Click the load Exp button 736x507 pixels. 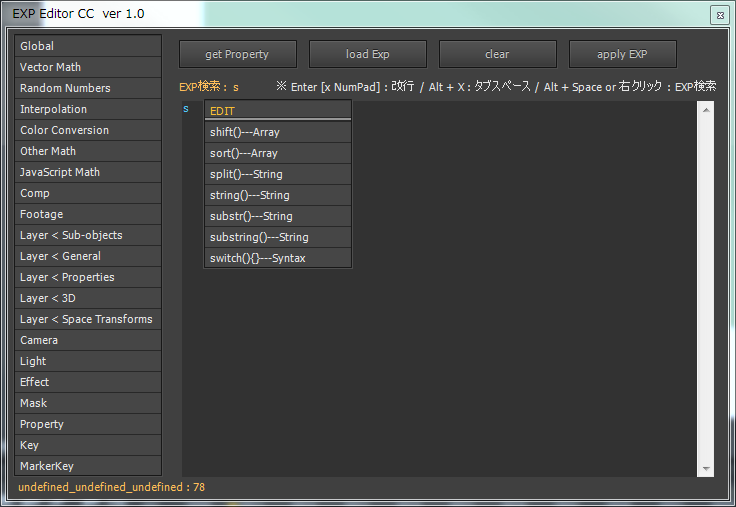pyautogui.click(x=368, y=54)
